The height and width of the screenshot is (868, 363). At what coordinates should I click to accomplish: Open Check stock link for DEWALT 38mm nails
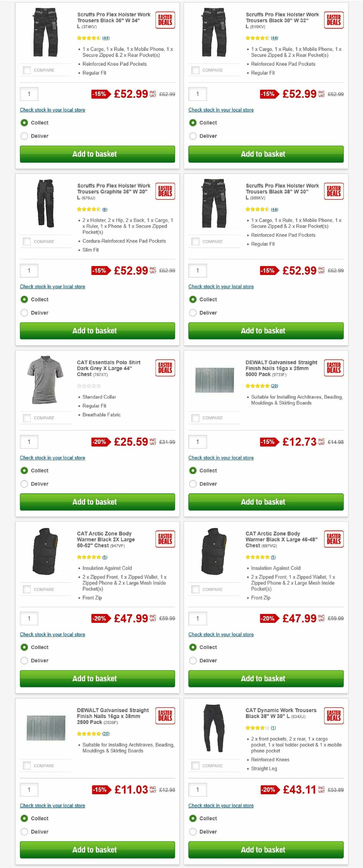coord(53,806)
